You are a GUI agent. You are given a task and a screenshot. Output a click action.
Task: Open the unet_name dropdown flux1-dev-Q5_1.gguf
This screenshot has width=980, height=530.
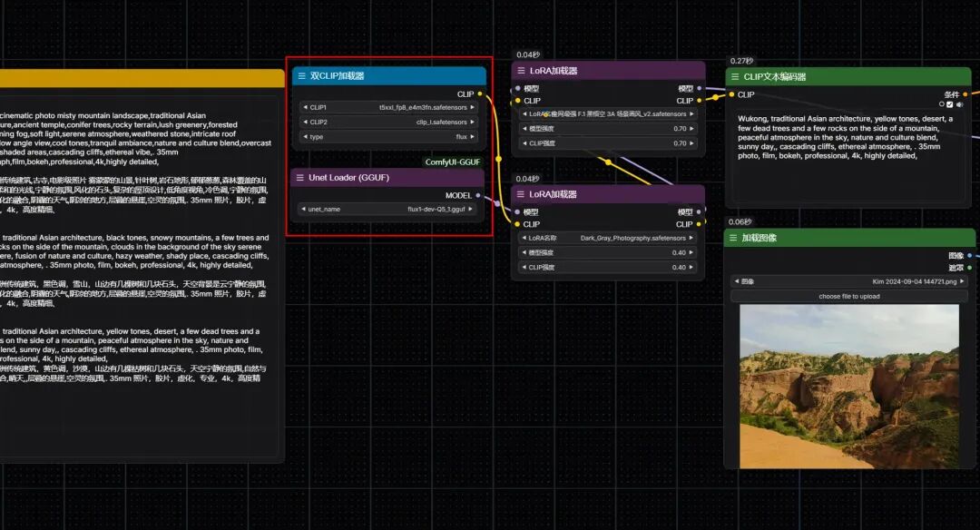coord(387,210)
